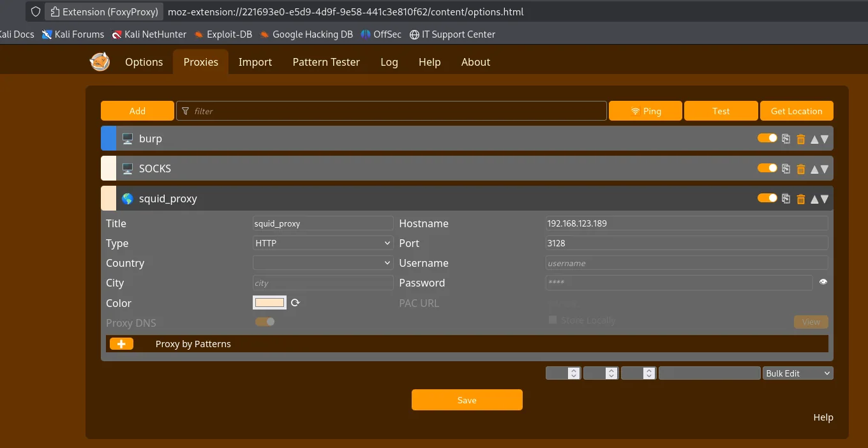Image resolution: width=868 pixels, height=448 pixels.
Task: Select the Proxies tab
Action: point(201,62)
